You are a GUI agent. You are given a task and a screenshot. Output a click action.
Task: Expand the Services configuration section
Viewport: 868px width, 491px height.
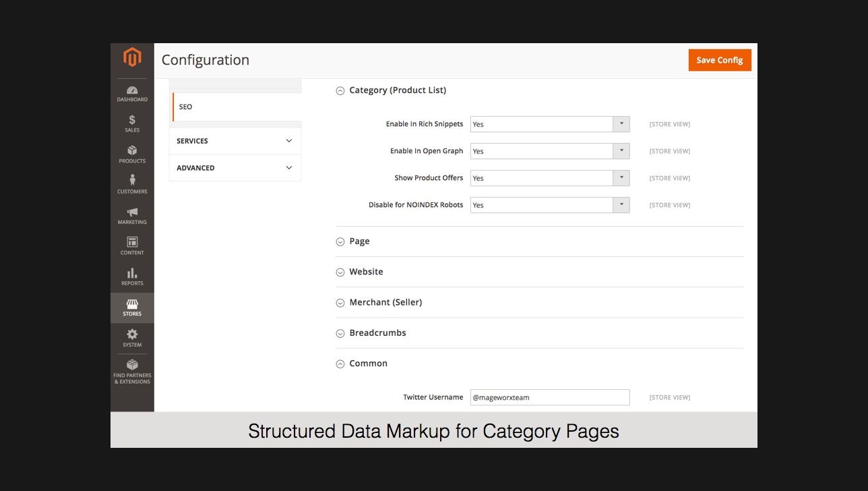[235, 141]
